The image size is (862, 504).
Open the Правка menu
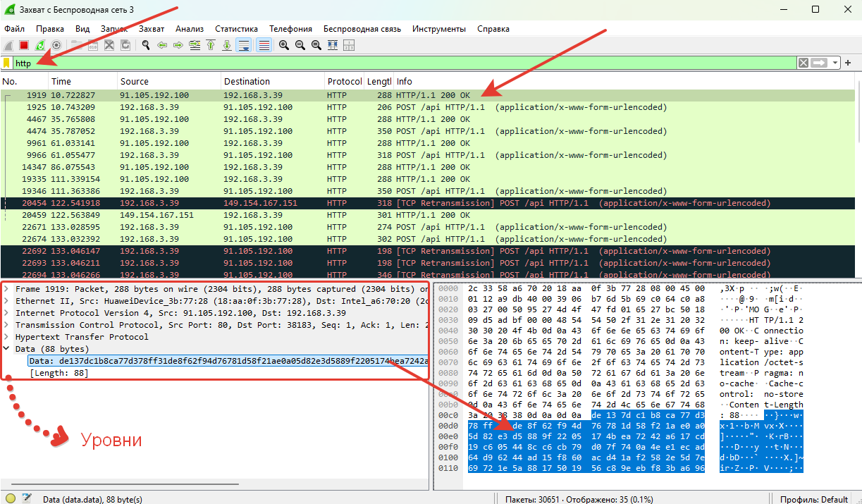50,29
